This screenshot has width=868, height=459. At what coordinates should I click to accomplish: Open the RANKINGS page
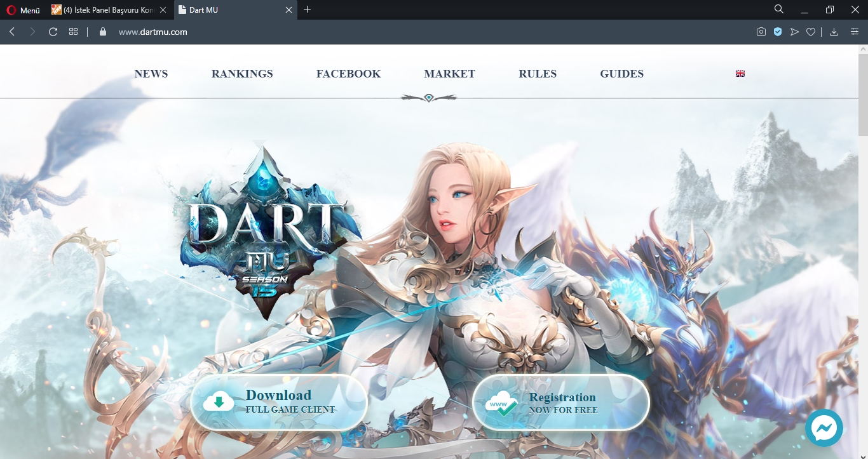coord(242,74)
